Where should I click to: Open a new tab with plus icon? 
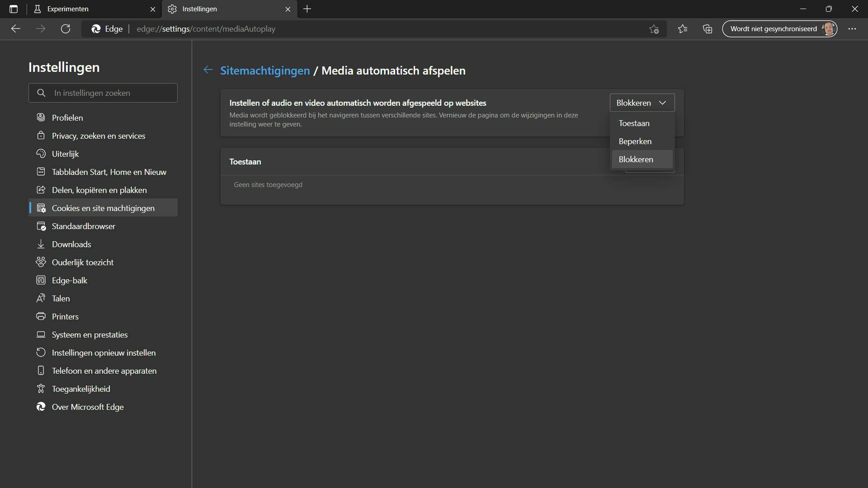pyautogui.click(x=307, y=9)
